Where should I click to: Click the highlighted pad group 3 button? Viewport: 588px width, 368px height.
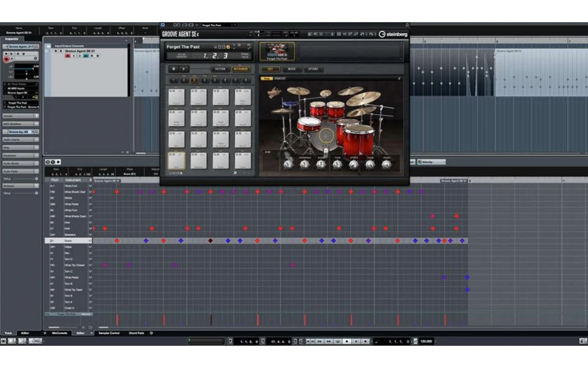(194, 80)
